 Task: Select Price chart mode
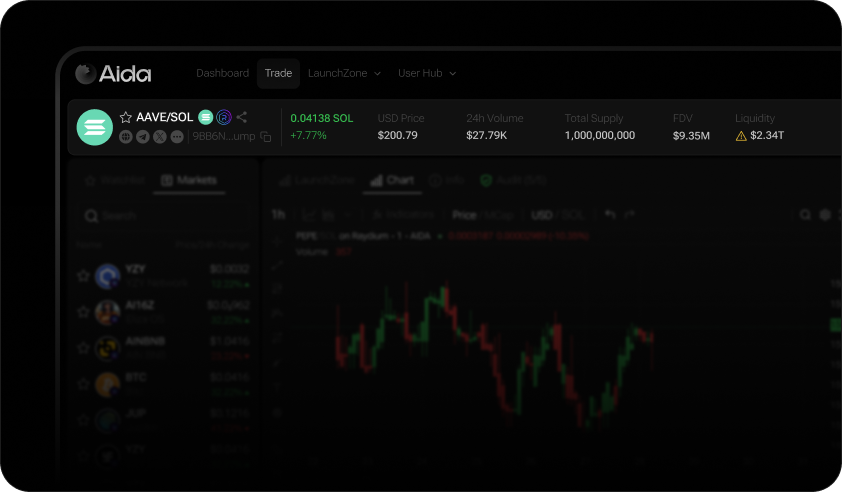464,215
